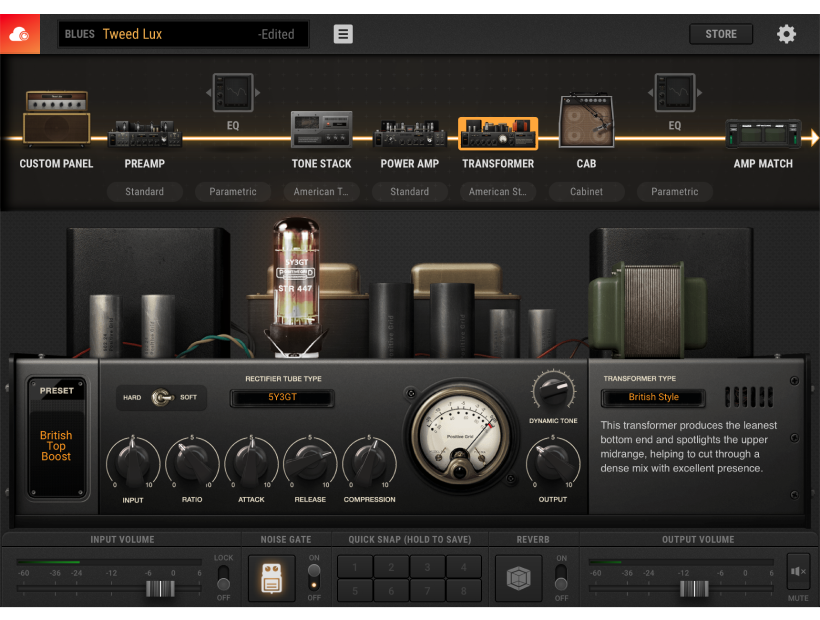Expand the American St transformer model selector
This screenshot has width=820, height=620.
coord(497,191)
